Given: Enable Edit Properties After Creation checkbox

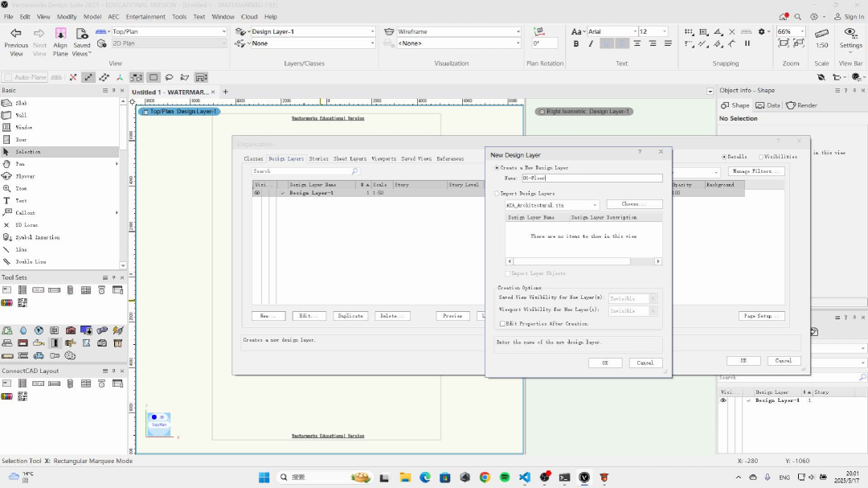Looking at the screenshot, I should pos(502,323).
